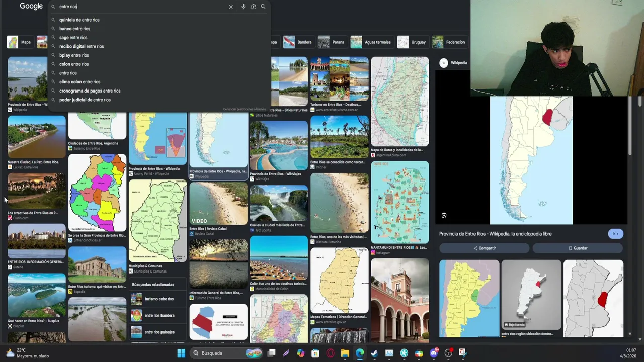The height and width of the screenshot is (362, 644).
Task: Open Discord from the taskbar
Action: click(434, 353)
